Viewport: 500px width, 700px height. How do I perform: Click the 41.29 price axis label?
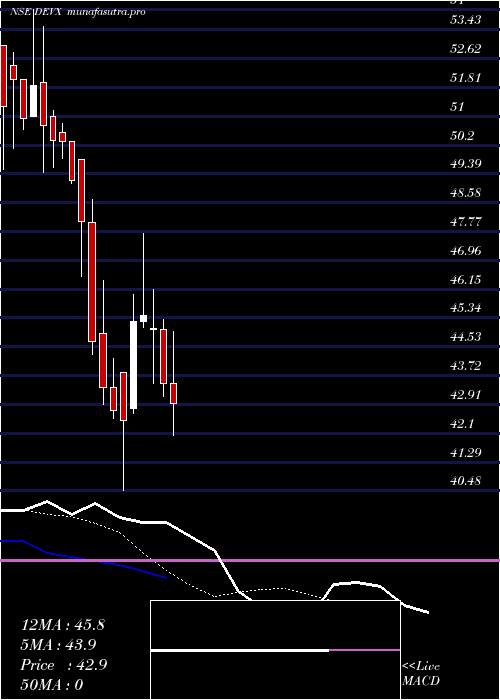[466, 453]
